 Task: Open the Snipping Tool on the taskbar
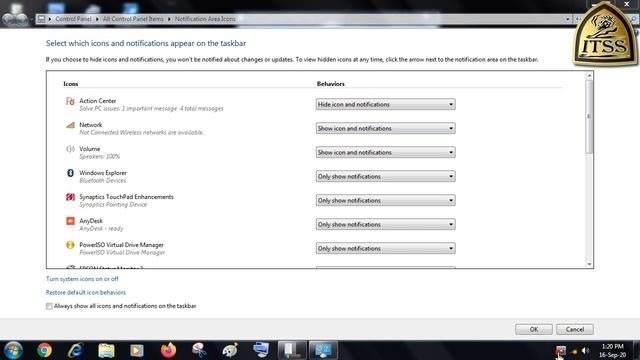pos(199,350)
